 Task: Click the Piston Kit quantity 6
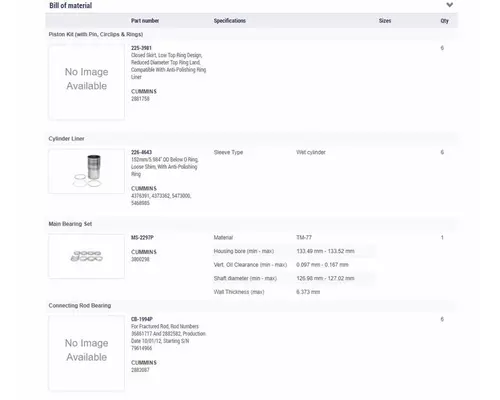point(442,48)
